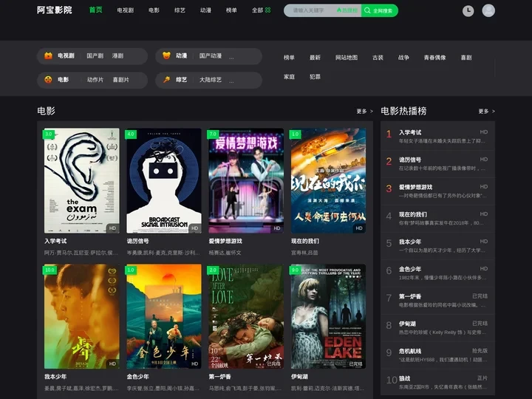Click the 全网搜索 button
This screenshot has width=532, height=399.
379,10
